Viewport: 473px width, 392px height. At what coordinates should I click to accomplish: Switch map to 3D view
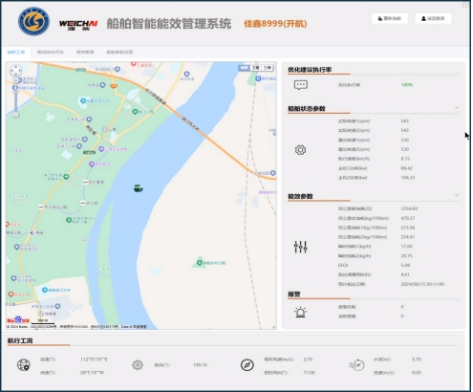[x=267, y=68]
